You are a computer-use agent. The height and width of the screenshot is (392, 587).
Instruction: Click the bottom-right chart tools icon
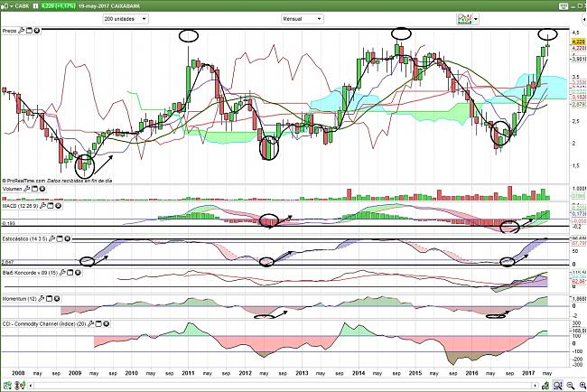[x=545, y=385]
